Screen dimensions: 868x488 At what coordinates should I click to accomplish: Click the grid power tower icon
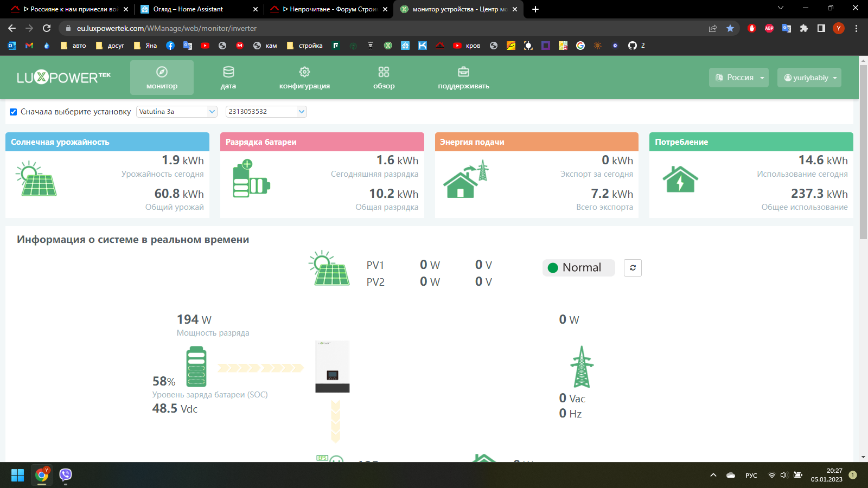coord(582,367)
